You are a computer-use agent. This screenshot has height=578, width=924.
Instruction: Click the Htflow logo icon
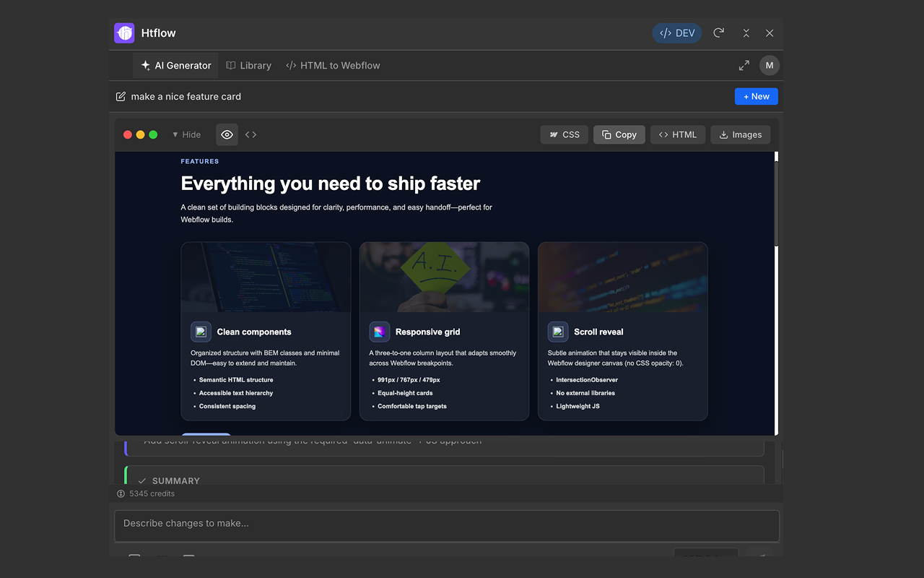124,33
